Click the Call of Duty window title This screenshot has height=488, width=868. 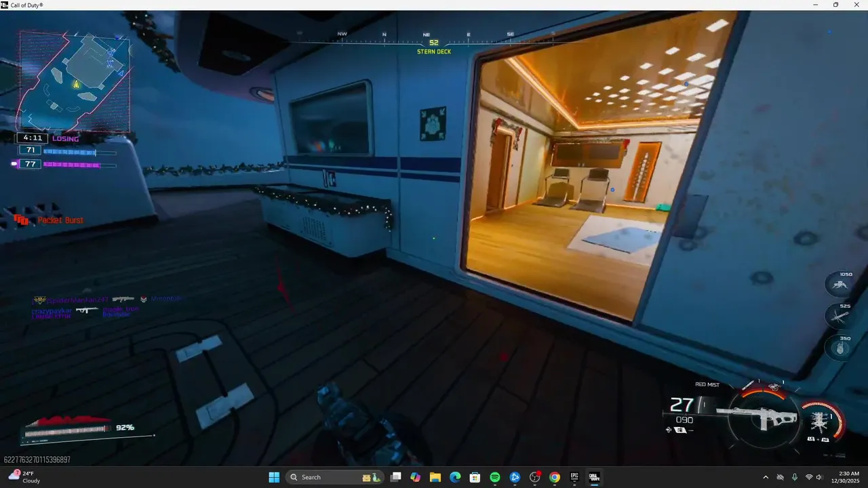pyautogui.click(x=26, y=5)
